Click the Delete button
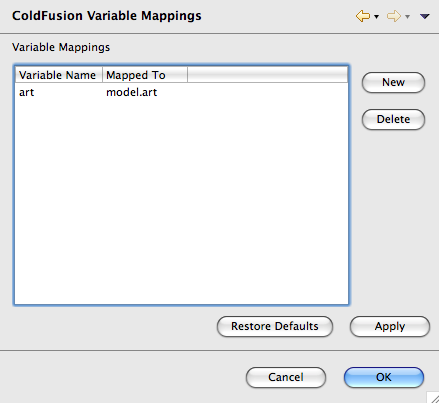The height and width of the screenshot is (403, 439). pos(393,119)
